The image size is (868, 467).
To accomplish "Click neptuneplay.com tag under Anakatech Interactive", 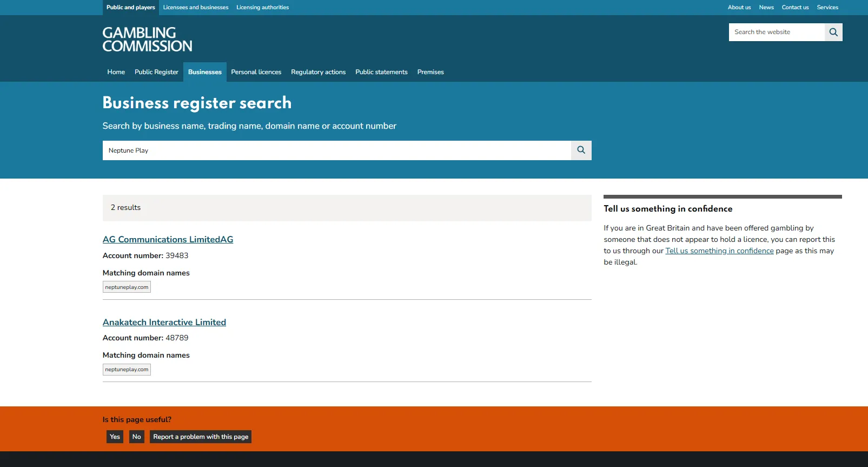I will point(127,370).
